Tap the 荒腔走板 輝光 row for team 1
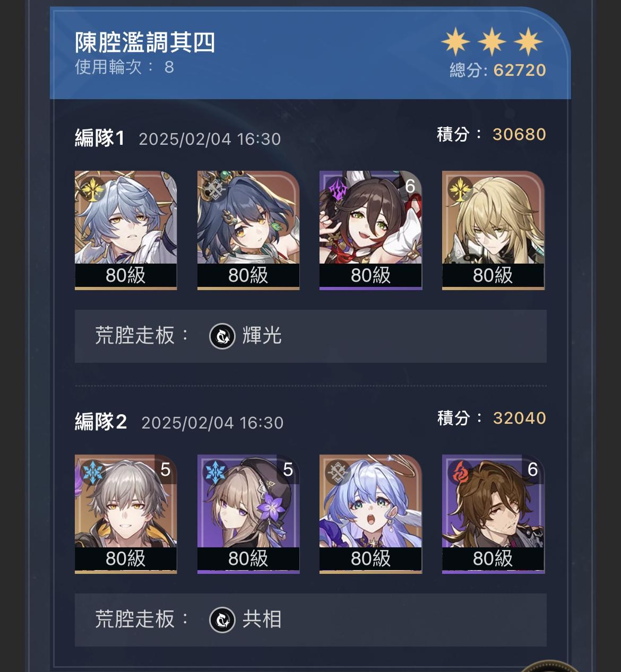Screen dimensions: 621x672 point(310,336)
